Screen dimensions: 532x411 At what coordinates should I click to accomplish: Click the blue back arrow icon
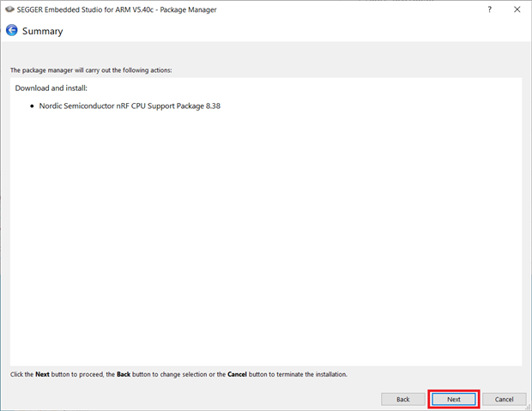[x=12, y=31]
